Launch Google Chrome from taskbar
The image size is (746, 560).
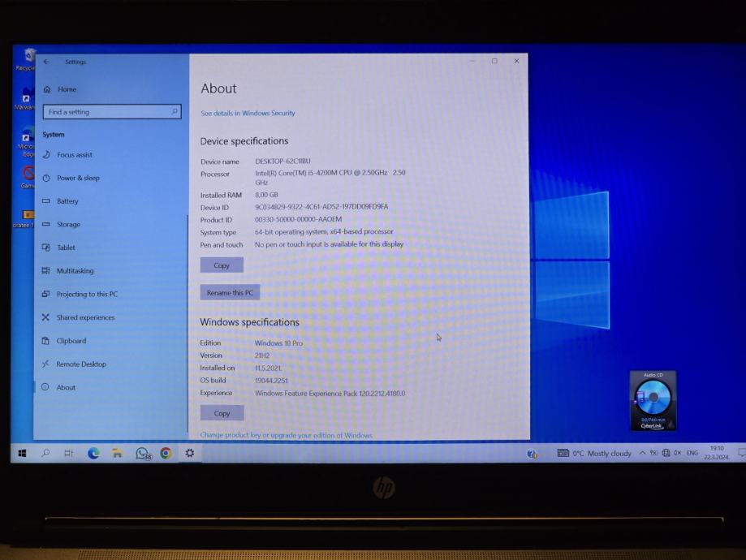pyautogui.click(x=166, y=454)
